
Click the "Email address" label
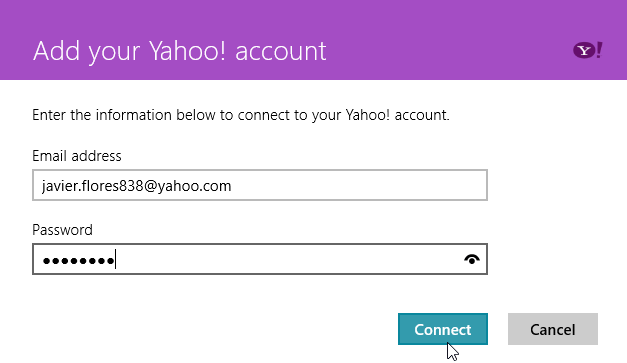point(77,156)
